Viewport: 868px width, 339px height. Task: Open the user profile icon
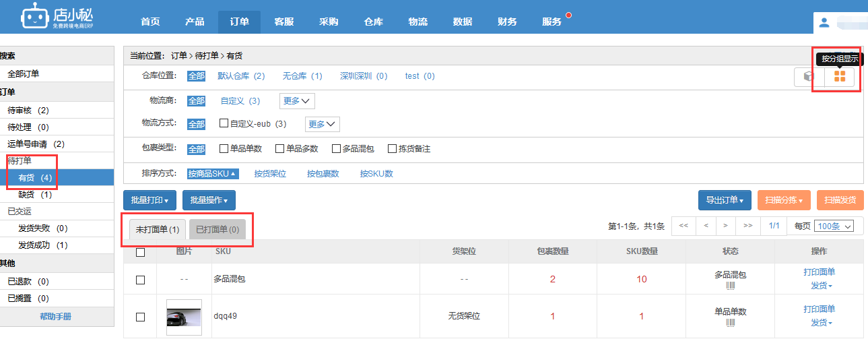[824, 23]
